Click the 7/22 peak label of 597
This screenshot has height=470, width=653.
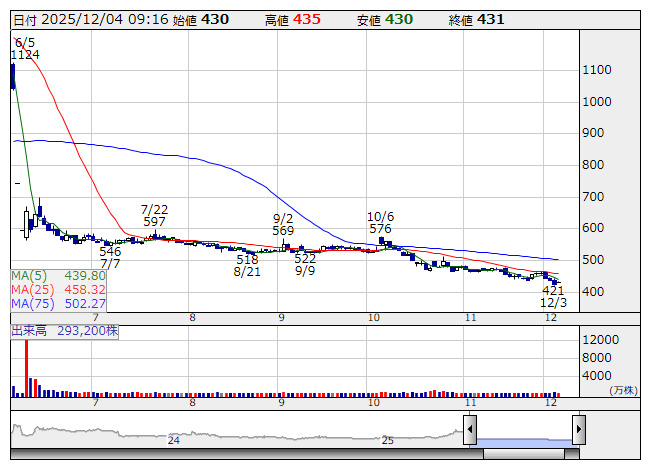(154, 215)
